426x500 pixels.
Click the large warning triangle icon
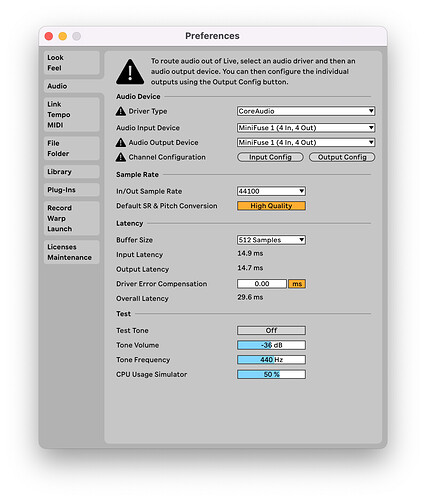click(x=130, y=72)
